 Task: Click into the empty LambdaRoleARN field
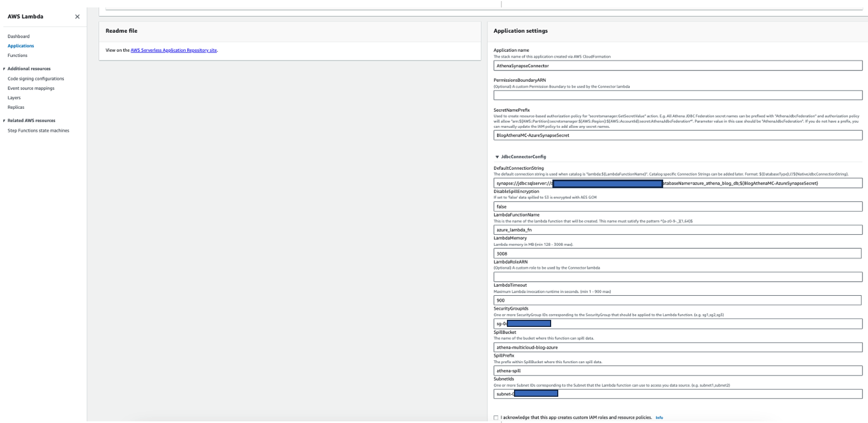678,277
